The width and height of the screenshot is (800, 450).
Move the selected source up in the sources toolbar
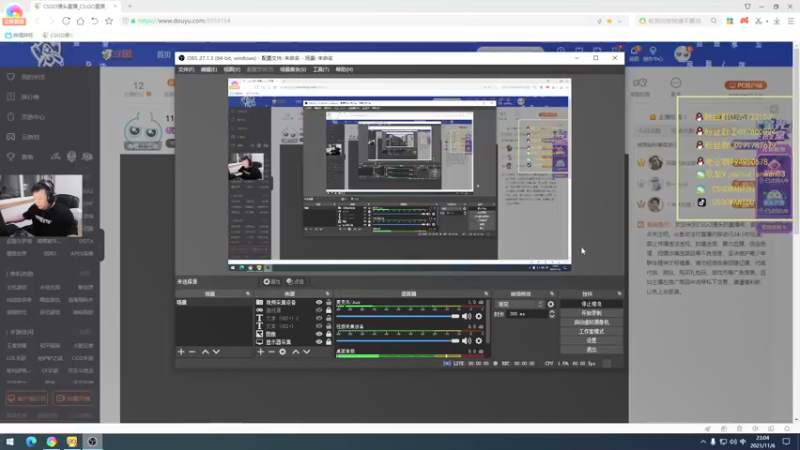tap(295, 352)
